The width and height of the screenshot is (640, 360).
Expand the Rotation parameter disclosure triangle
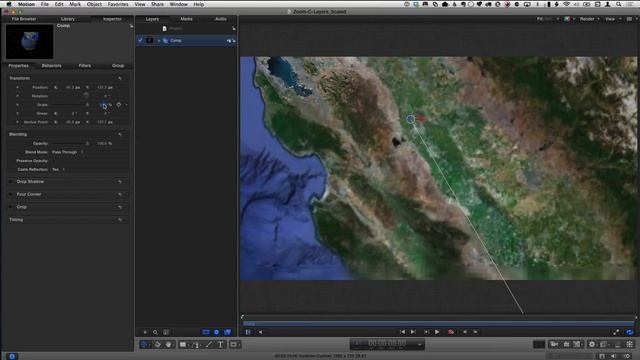(17, 96)
